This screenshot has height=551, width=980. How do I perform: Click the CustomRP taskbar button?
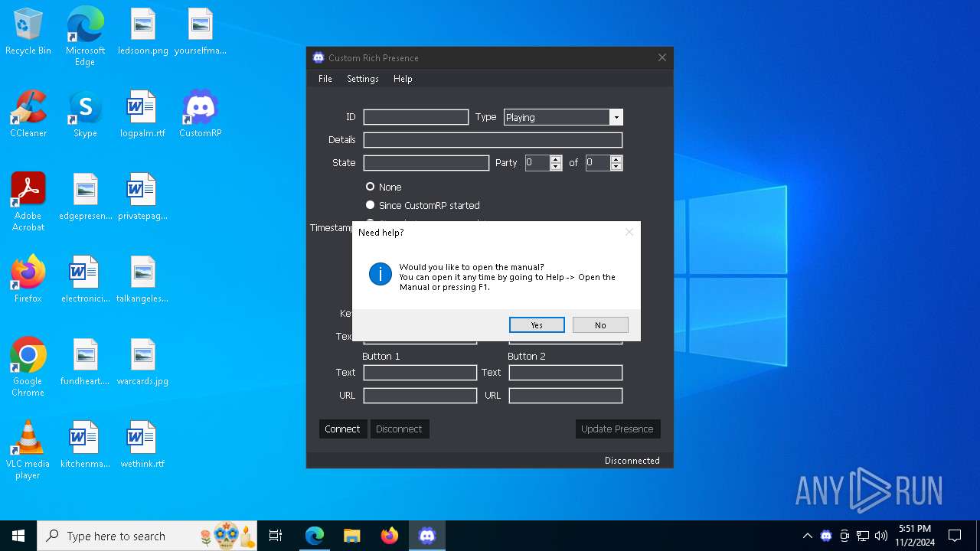click(x=427, y=536)
